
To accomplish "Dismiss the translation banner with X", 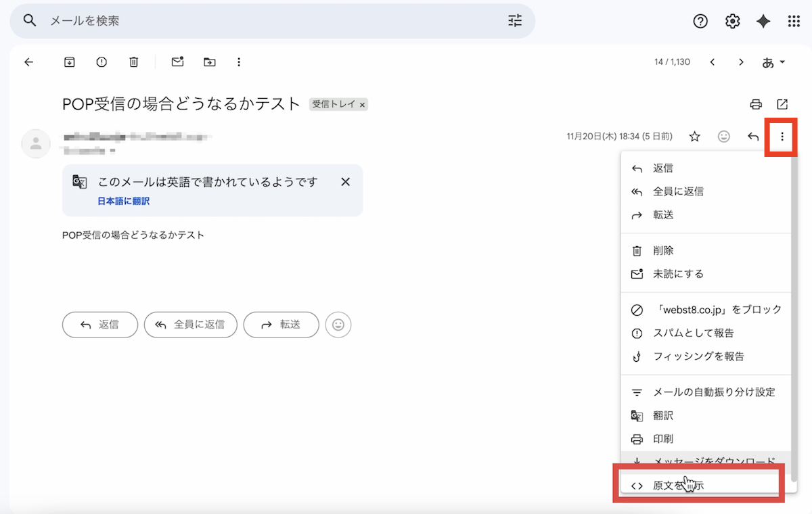I will tap(345, 182).
